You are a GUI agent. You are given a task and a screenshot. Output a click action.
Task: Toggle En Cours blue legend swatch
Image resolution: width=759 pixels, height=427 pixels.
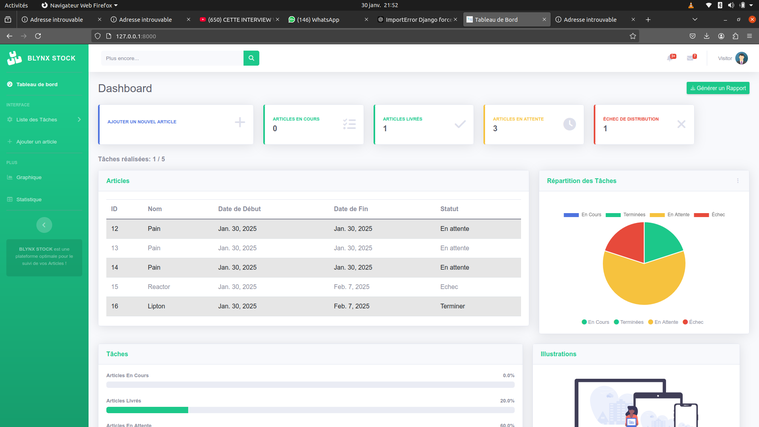point(571,214)
